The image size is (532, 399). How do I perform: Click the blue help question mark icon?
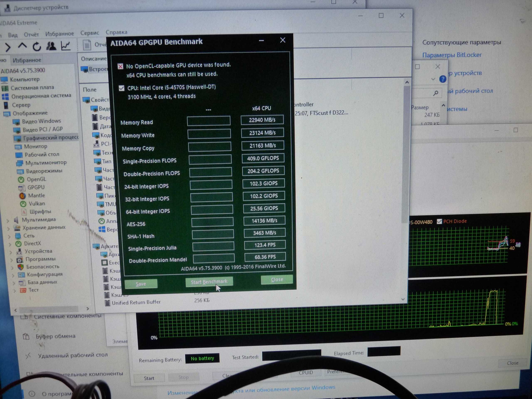click(443, 79)
